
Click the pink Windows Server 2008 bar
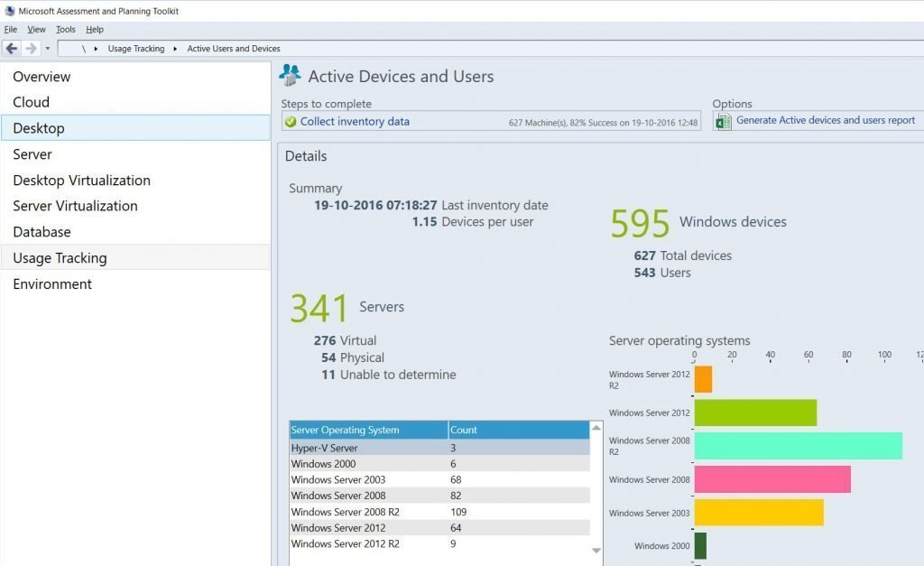pyautogui.click(x=772, y=479)
